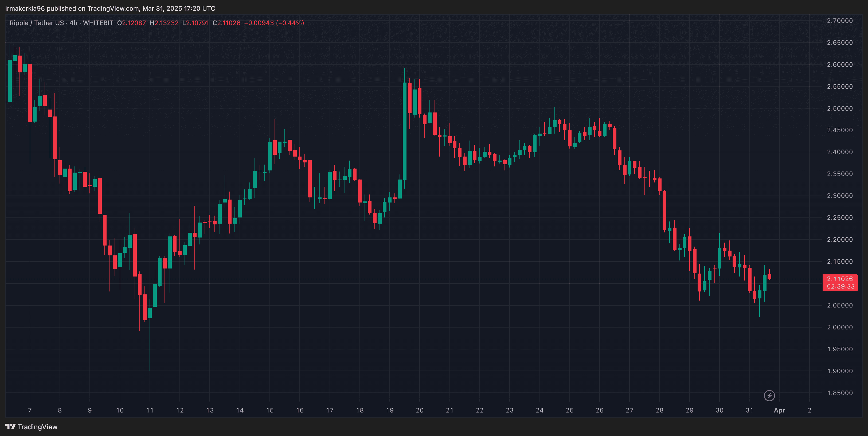868x436 pixels.
Task: Click date label 9 on the time axis
Action: [x=90, y=410]
